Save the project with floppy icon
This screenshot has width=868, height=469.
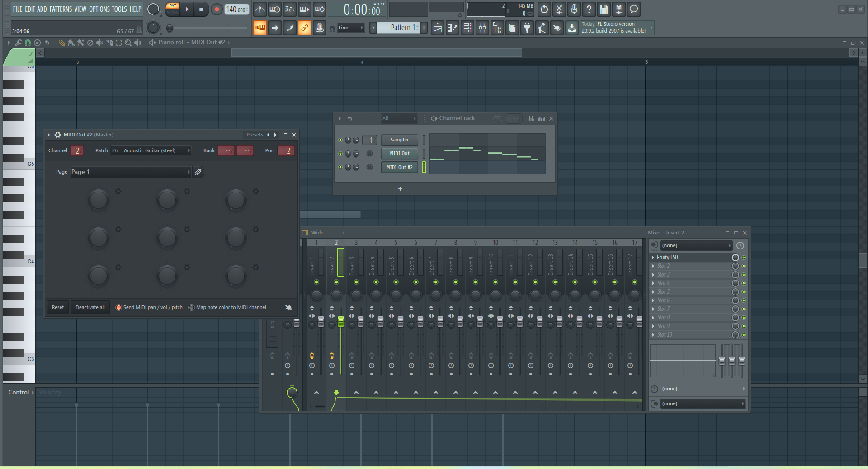(604, 9)
